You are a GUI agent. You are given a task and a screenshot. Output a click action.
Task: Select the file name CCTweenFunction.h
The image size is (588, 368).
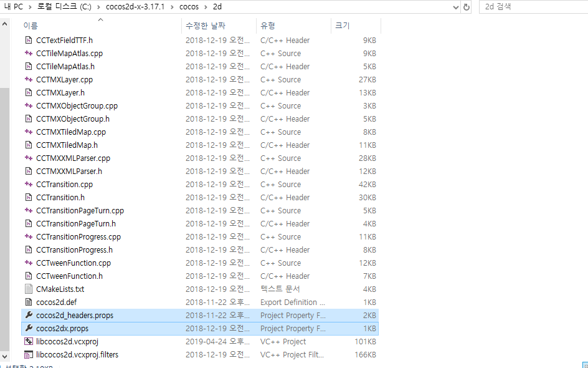(x=69, y=276)
